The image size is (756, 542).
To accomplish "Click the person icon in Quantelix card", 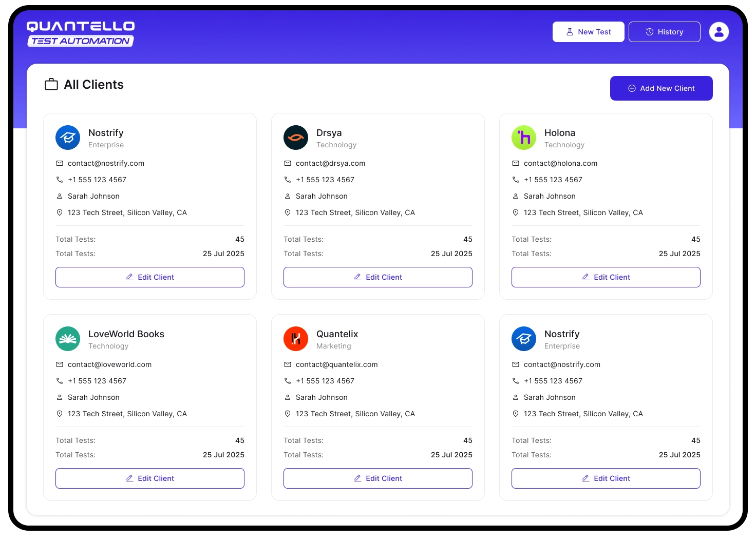I will coord(288,397).
